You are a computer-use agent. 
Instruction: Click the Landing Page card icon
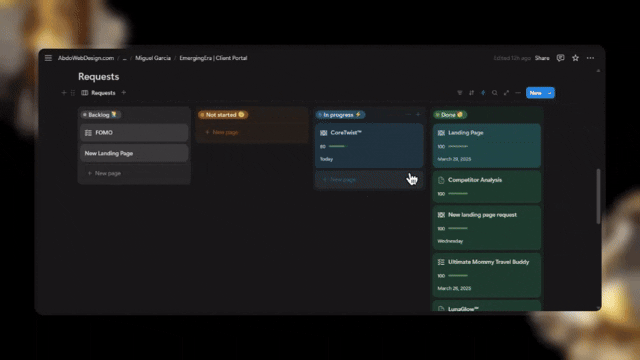(x=441, y=133)
